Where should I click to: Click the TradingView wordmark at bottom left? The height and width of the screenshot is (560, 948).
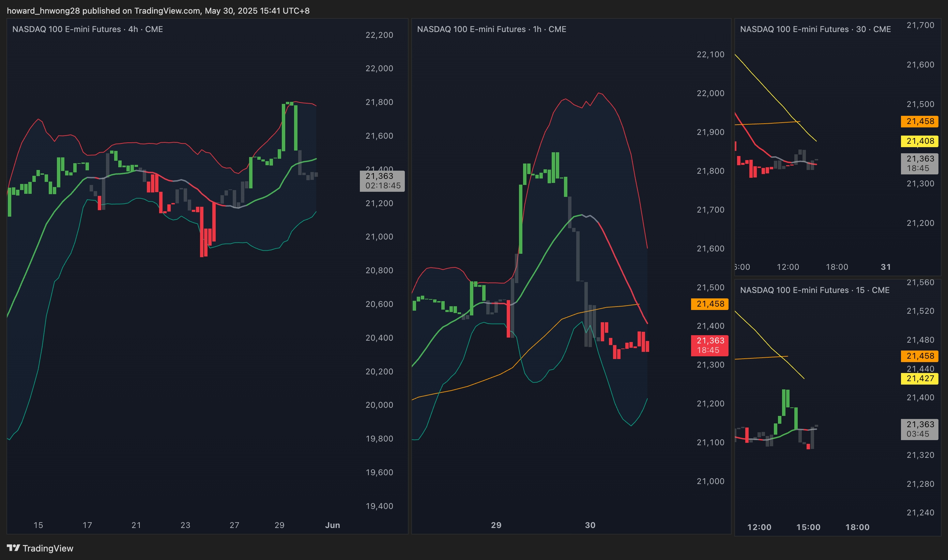click(48, 548)
